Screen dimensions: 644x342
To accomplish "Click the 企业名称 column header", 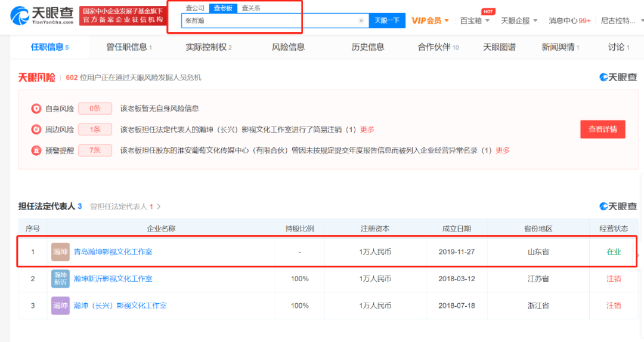I will point(161,229).
